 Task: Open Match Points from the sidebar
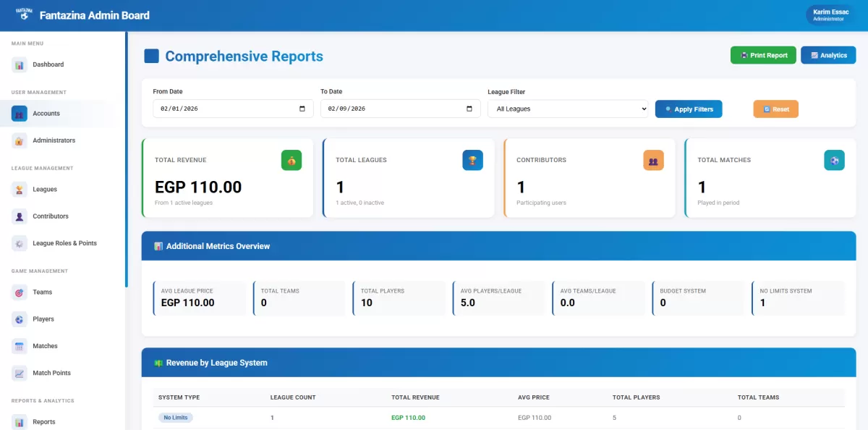(18, 373)
